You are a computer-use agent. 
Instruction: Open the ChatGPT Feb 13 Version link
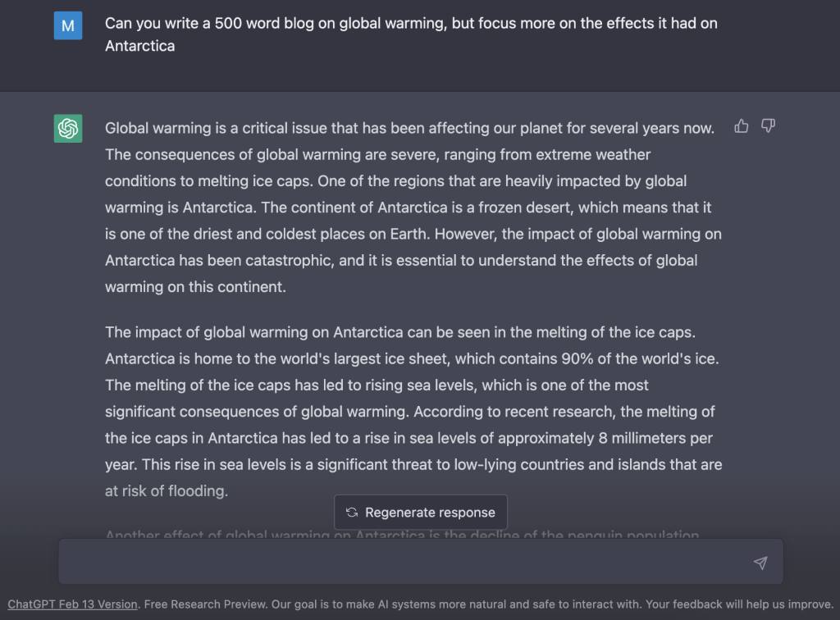point(72,604)
